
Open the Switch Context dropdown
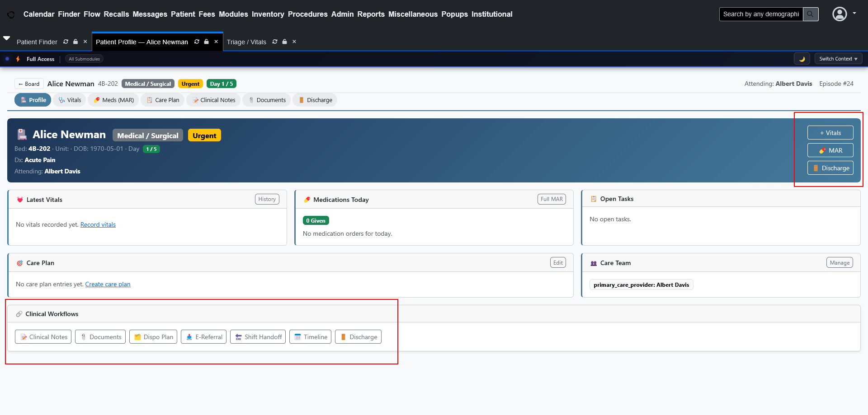coord(838,59)
